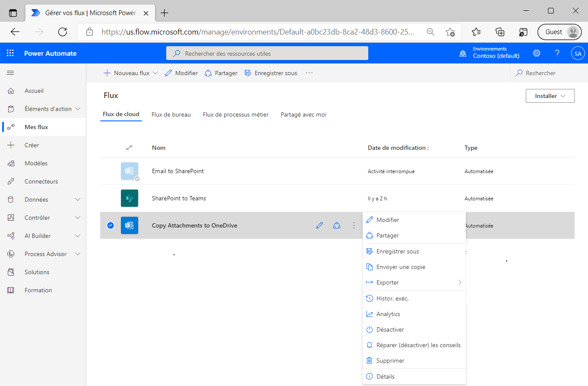Uncheck the Copy Attachments to OneDrive row checkmark
Screen dimensions: 588x386
pyautogui.click(x=111, y=225)
